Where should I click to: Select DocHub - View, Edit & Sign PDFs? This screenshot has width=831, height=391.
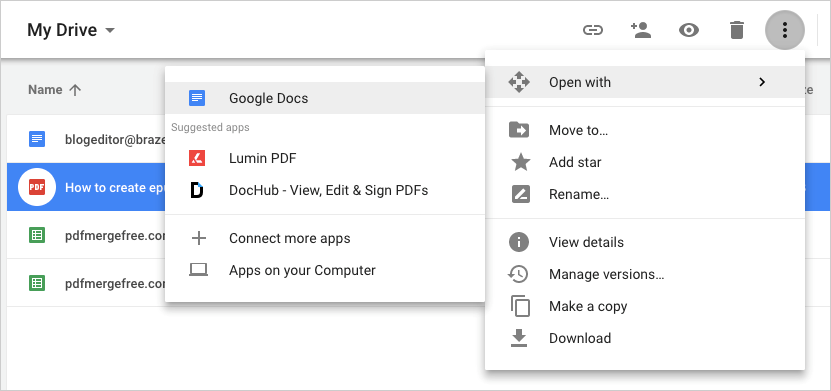point(325,190)
